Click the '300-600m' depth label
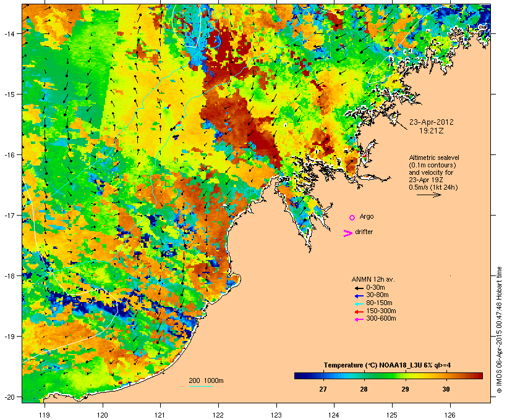Viewport: 507px width, 420px height. coord(381,319)
